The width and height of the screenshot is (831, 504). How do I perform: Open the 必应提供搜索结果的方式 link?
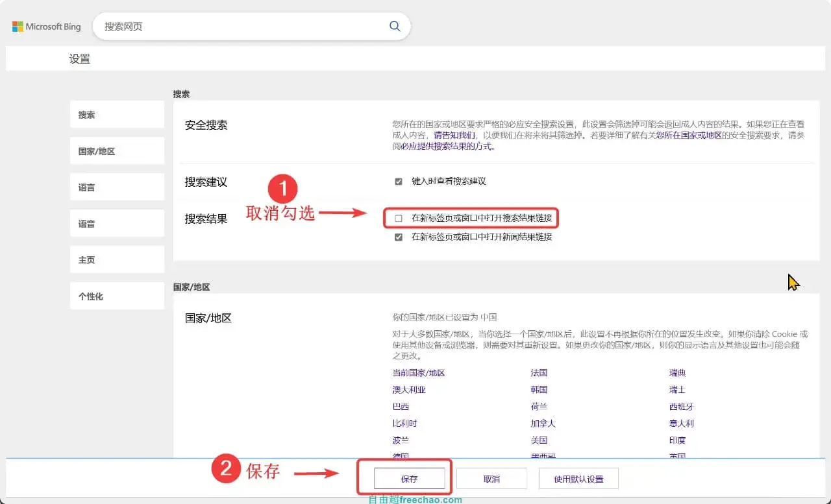pos(447,146)
